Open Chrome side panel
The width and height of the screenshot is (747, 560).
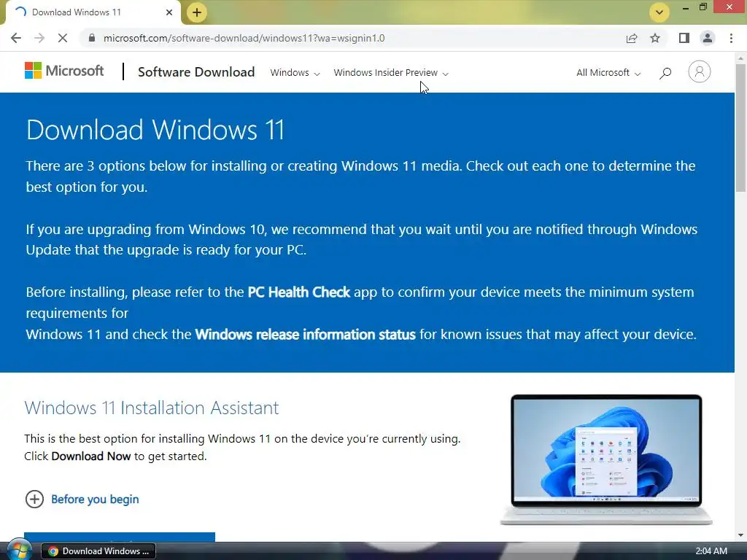[x=684, y=38]
